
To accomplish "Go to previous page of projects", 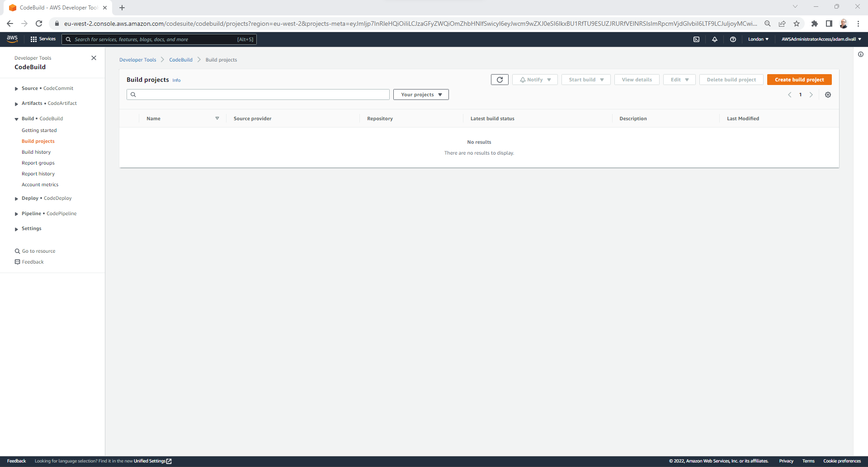I will [790, 95].
